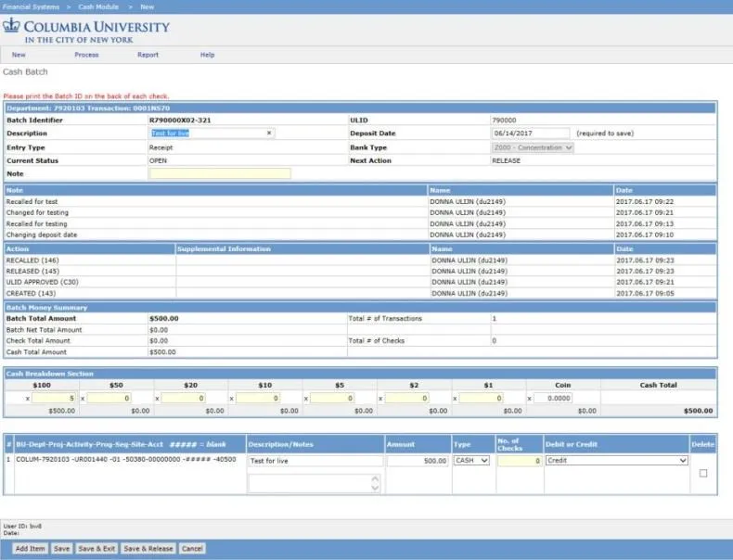Go to Financial Systems breadcrumb
The image size is (733, 560).
(x=31, y=6)
